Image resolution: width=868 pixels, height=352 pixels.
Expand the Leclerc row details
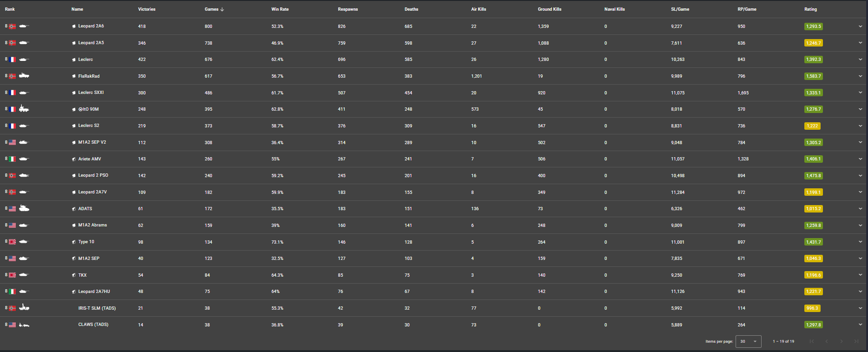(861, 60)
